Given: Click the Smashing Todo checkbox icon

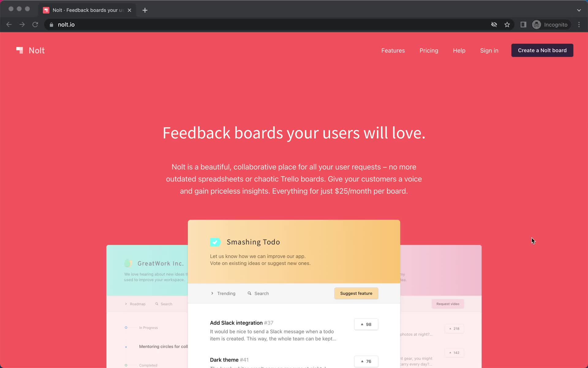Looking at the screenshot, I should [x=215, y=242].
